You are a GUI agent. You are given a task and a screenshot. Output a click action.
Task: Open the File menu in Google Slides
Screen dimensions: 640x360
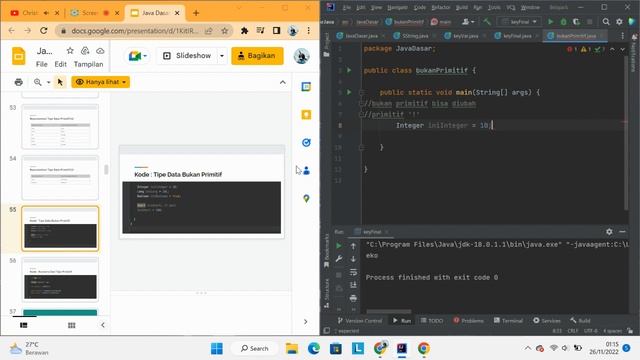[x=41, y=64]
